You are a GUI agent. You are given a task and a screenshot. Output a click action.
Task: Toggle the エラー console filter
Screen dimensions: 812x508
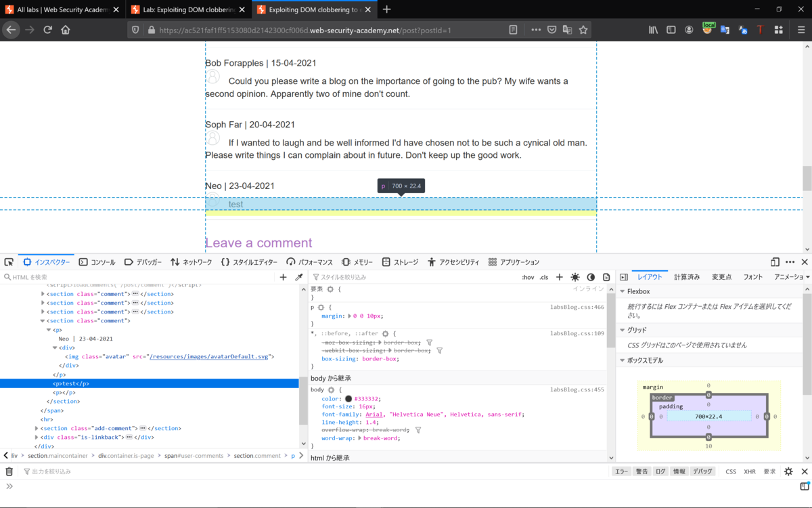[x=621, y=471]
